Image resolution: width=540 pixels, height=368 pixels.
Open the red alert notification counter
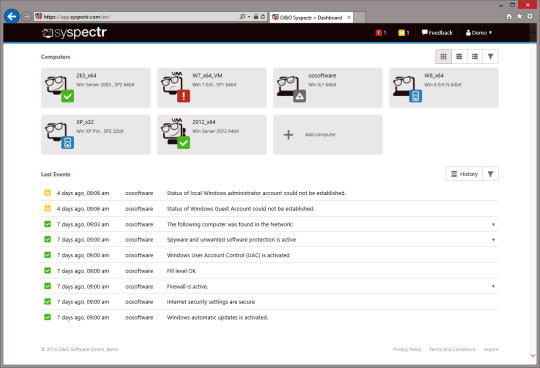(x=381, y=33)
